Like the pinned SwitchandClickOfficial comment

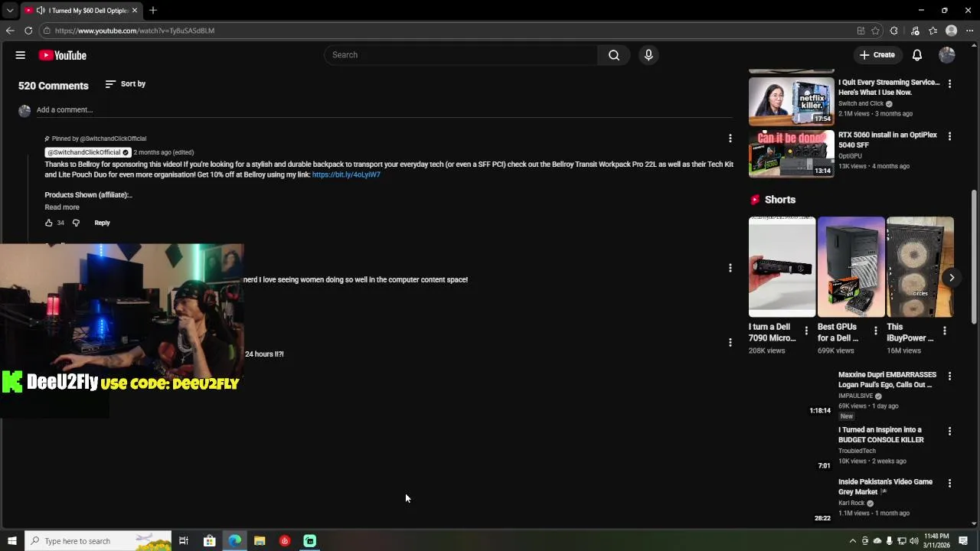49,223
